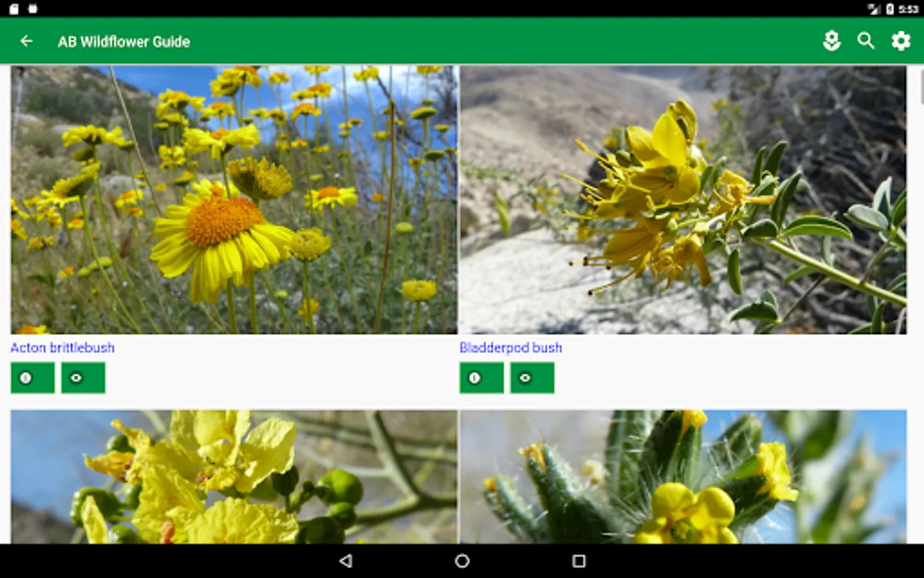
Task: Open the yellow palo verde blossom photo
Action: [x=234, y=477]
